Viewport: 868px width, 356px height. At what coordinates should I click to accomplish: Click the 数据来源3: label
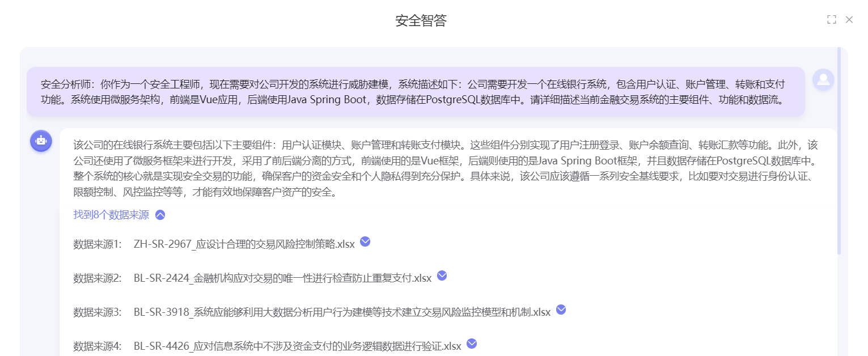coord(98,312)
